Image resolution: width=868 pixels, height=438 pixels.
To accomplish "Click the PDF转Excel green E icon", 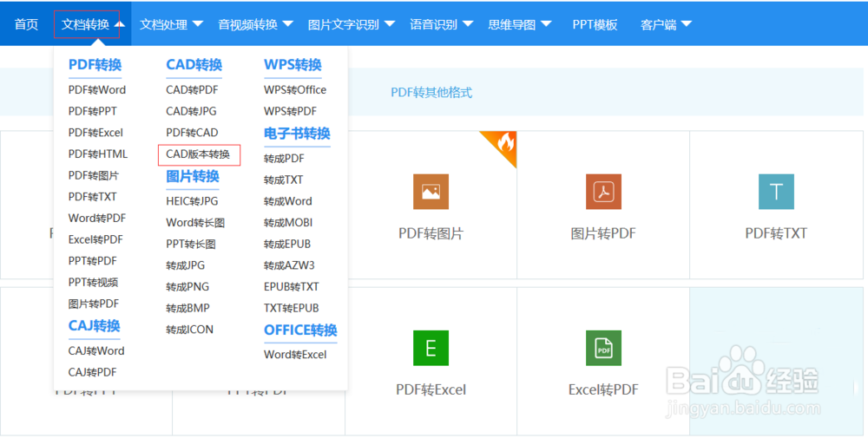I will 431,348.
